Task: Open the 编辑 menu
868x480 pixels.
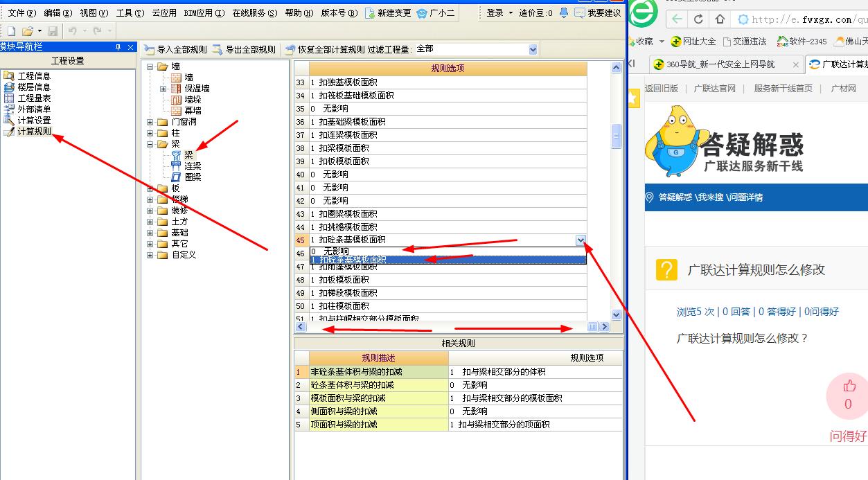Action: [x=57, y=13]
